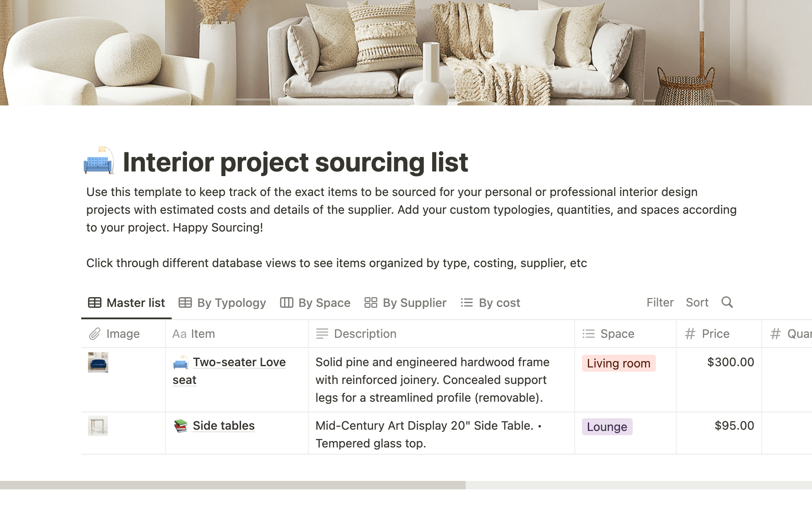Click the By Space board icon
The image size is (812, 508).
286,303
